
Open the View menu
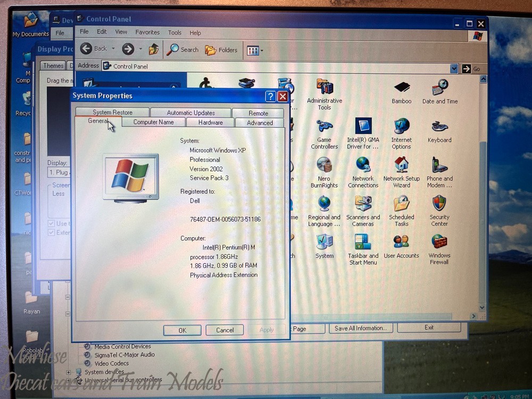click(121, 32)
